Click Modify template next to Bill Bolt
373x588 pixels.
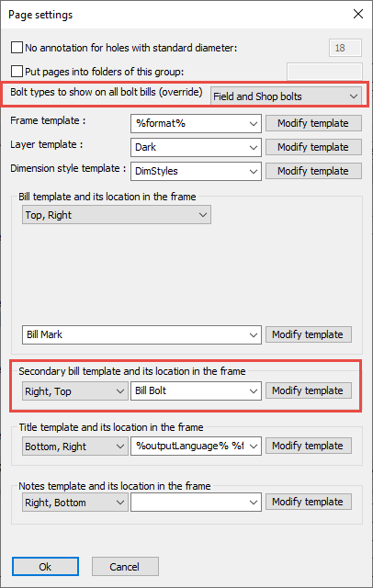[309, 390]
